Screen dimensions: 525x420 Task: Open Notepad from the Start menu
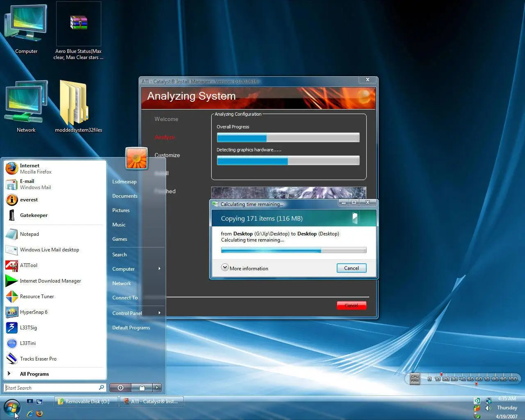click(55, 234)
